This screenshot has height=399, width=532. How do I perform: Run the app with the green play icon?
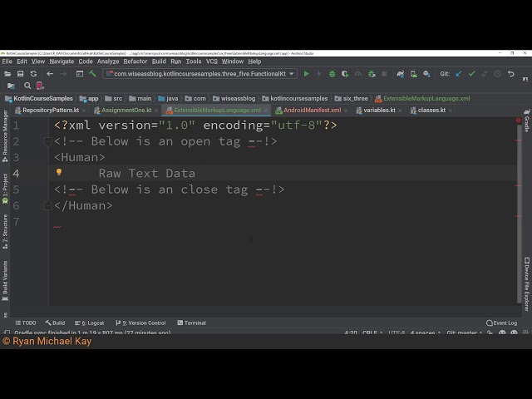307,74
